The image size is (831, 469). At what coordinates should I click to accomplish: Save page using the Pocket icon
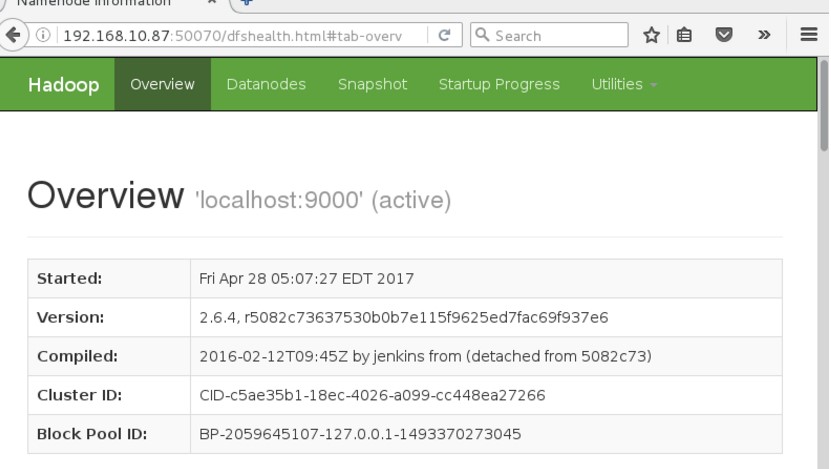pyautogui.click(x=723, y=35)
